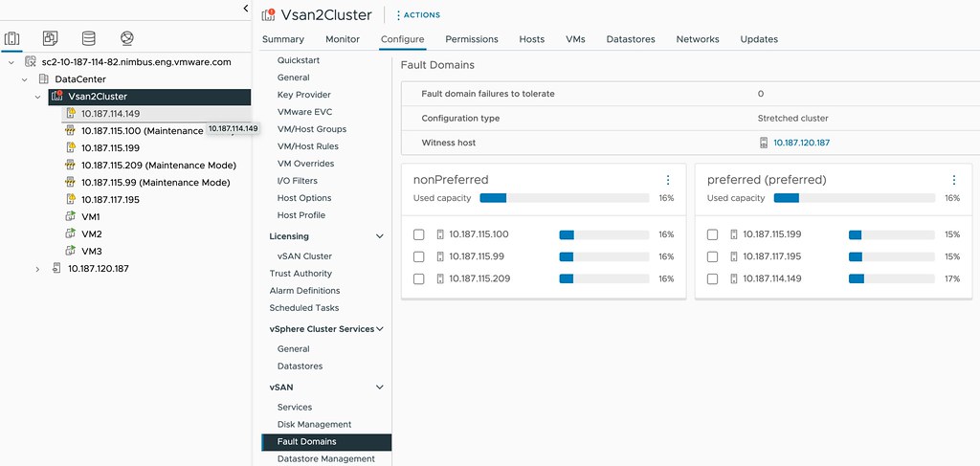The width and height of the screenshot is (980, 466).
Task: Open vSAN Services page
Action: point(295,407)
